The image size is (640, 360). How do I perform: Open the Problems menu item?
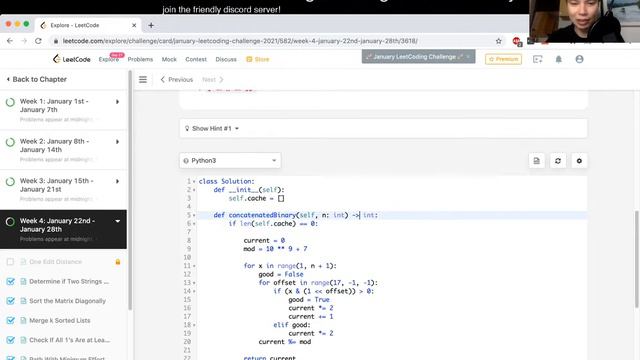tap(140, 59)
